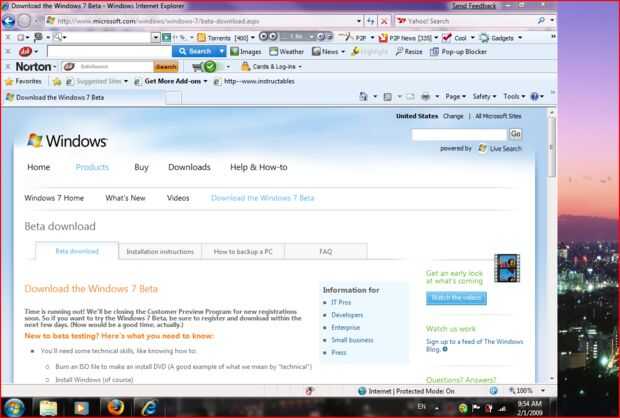
Task: Open What's New subpage
Action: (x=125, y=198)
